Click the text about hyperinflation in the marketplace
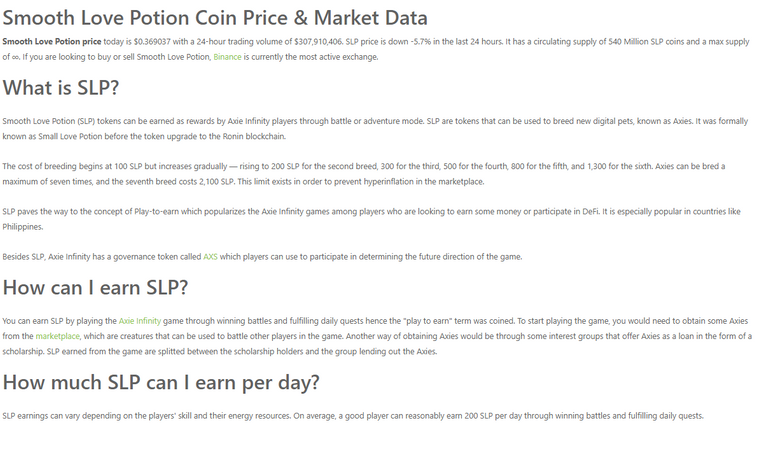 point(361,182)
